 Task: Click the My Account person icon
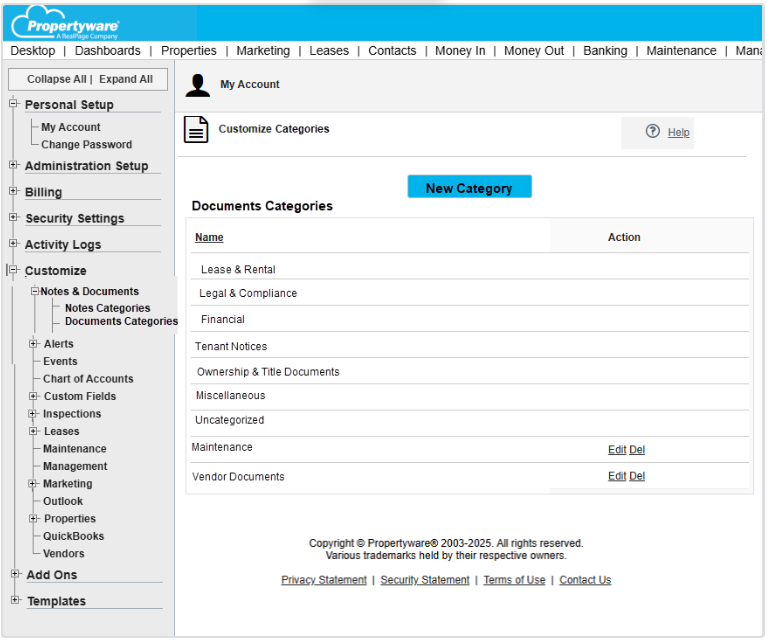(198, 85)
